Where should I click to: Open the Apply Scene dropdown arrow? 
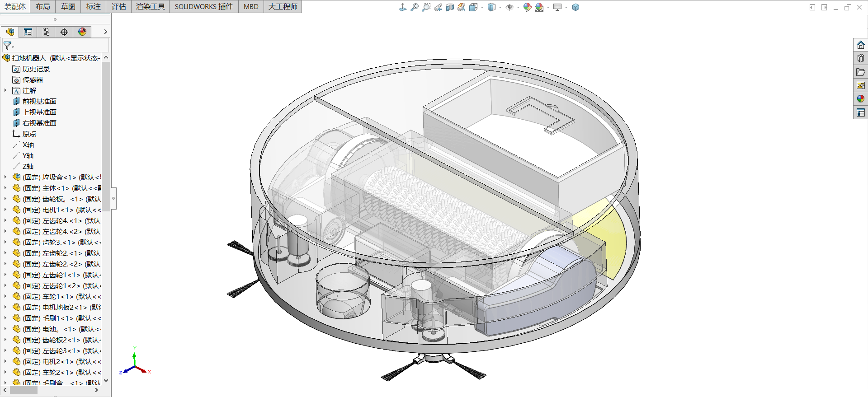tap(548, 7)
